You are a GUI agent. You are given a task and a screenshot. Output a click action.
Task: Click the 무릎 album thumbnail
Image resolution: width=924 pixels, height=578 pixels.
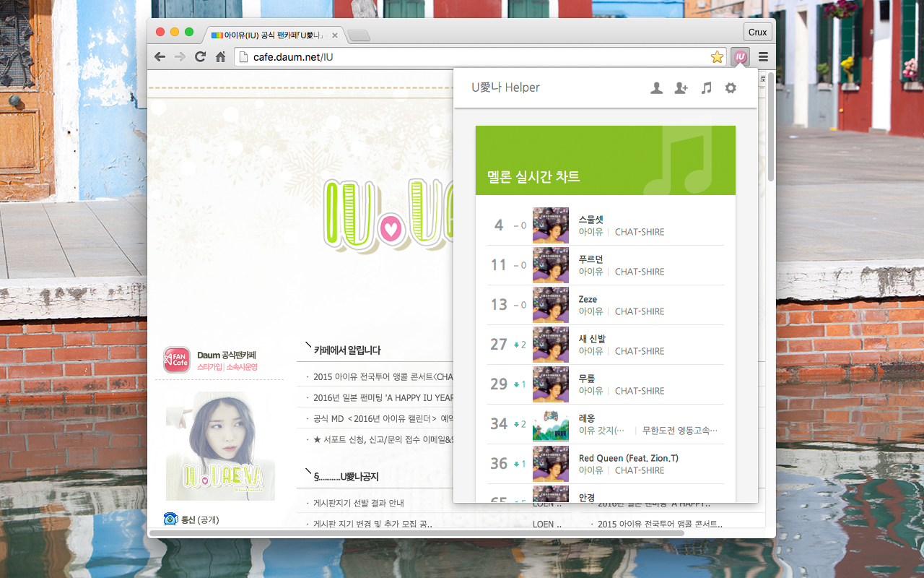tap(551, 384)
